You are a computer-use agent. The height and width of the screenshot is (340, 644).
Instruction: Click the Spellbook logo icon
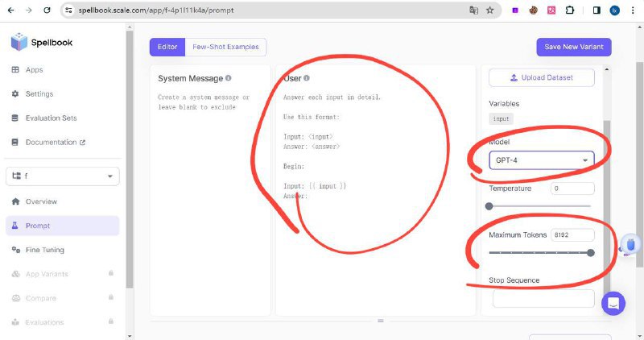click(19, 42)
